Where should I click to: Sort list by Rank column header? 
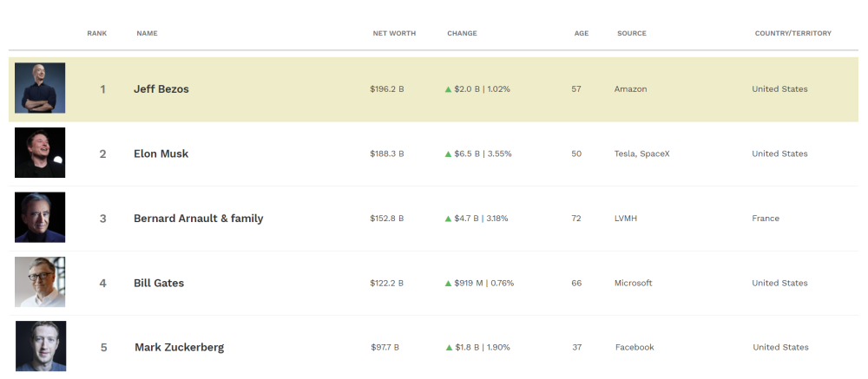(x=96, y=34)
